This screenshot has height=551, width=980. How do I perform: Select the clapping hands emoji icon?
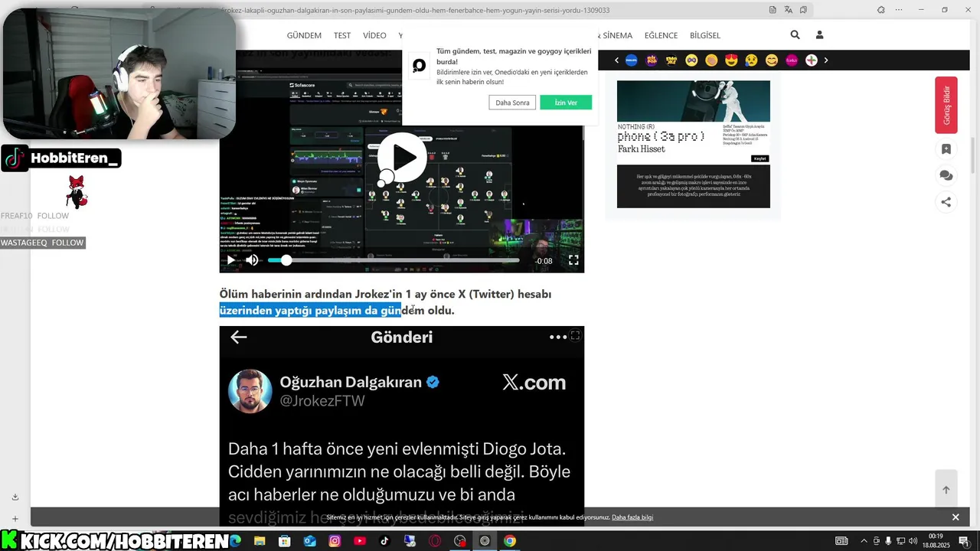click(x=711, y=60)
